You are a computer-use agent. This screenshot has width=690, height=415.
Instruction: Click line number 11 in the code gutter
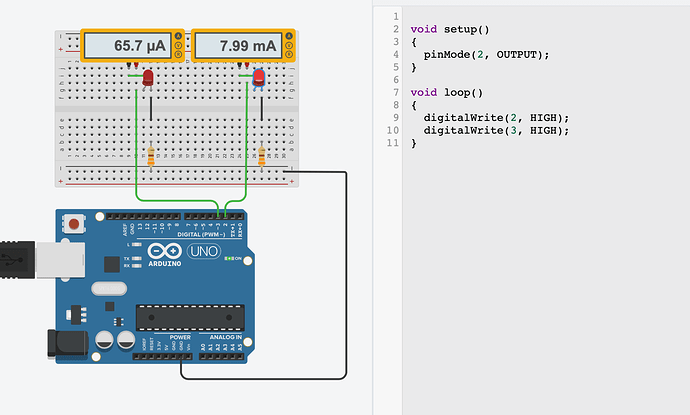pyautogui.click(x=393, y=143)
